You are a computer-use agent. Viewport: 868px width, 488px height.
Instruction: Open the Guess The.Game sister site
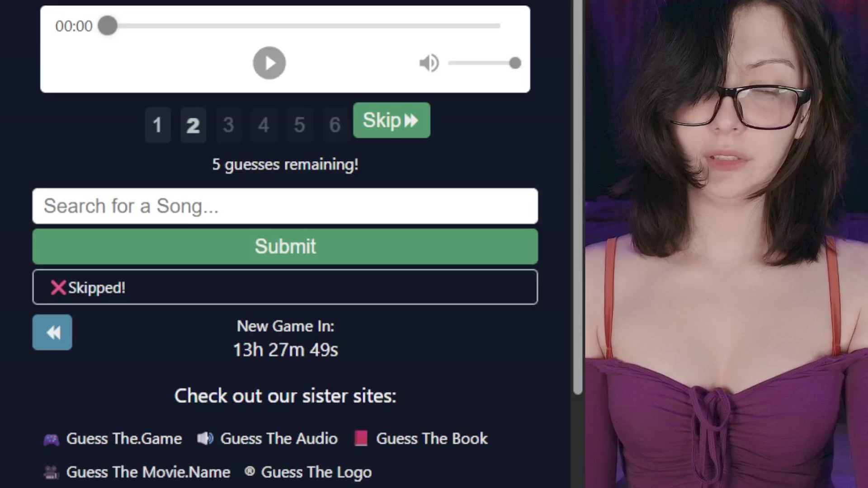124,438
